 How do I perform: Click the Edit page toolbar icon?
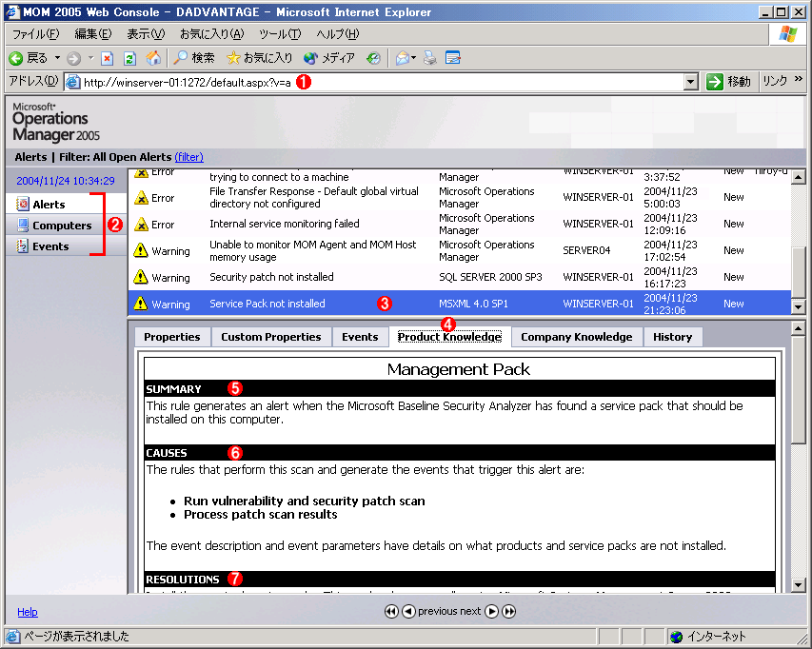point(452,58)
